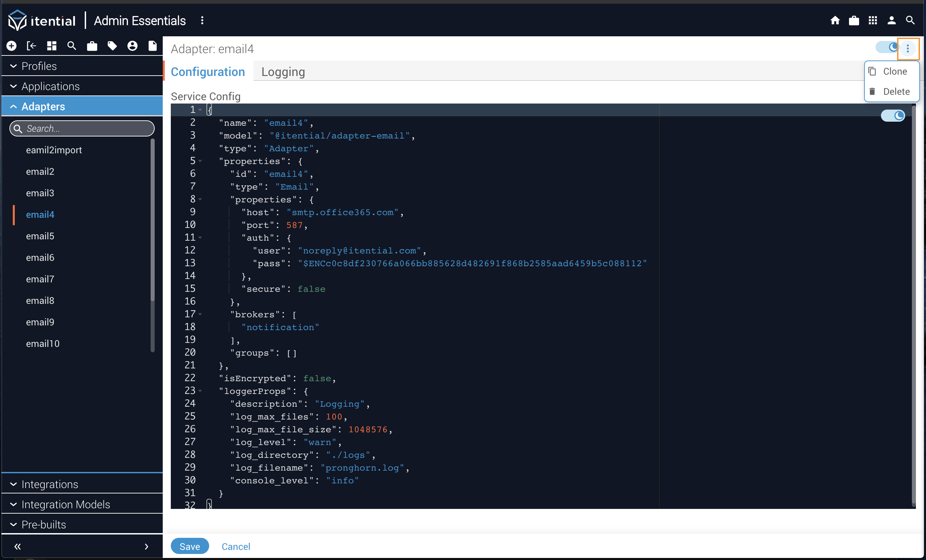Viewport: 926px width, 560px height.
Task: Collapse the Adapters section
Action: coord(43,107)
